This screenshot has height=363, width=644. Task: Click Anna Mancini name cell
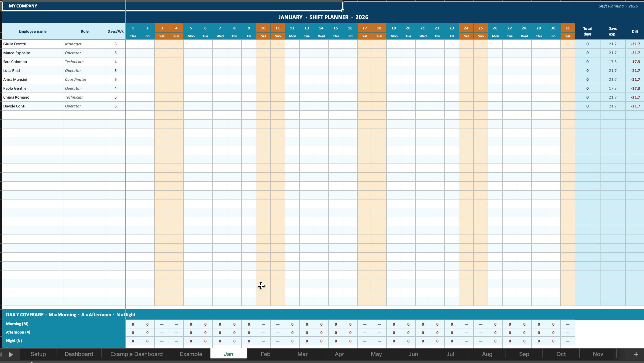click(33, 79)
